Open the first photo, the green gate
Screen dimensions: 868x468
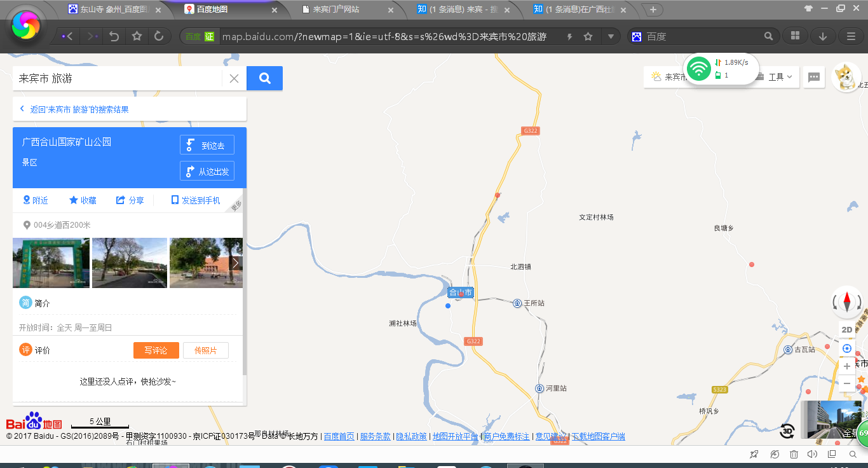(x=51, y=263)
